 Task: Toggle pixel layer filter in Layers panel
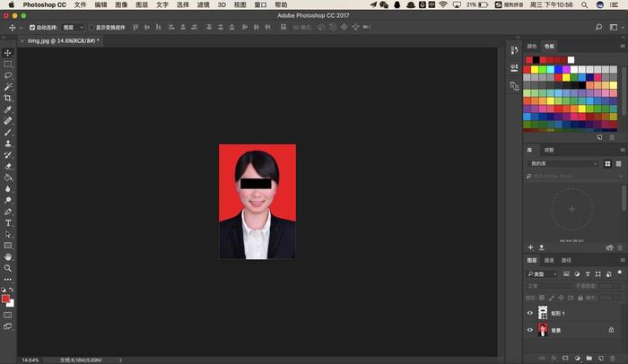pyautogui.click(x=566, y=274)
